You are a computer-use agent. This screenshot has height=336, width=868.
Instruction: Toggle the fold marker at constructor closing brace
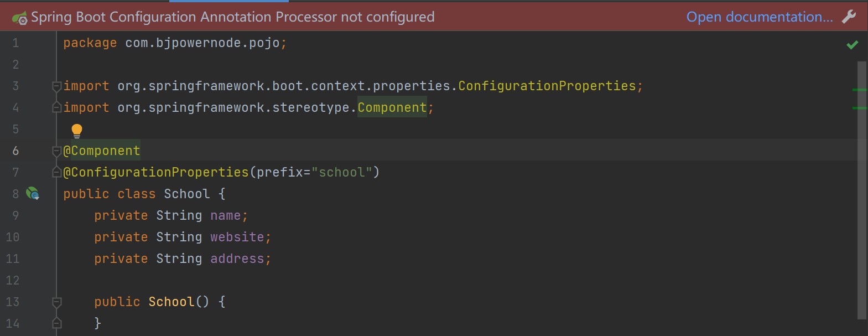[56, 323]
